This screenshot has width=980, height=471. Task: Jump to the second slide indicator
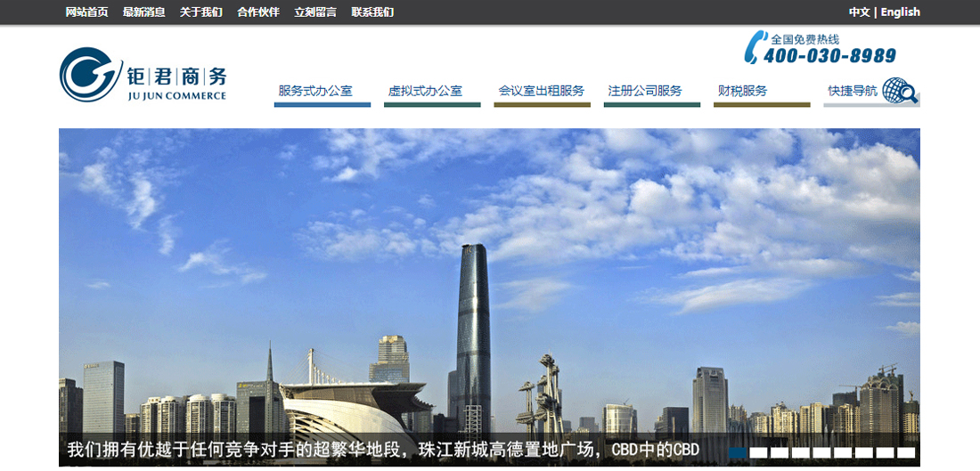tap(758, 453)
